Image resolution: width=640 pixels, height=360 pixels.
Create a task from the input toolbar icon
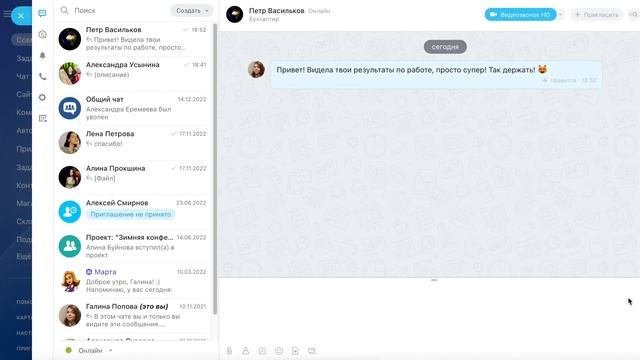click(262, 351)
